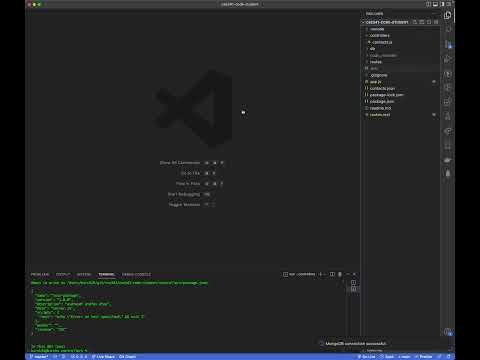480x360 pixels.
Task: Open Source Control view with the badge
Action: tap(448, 44)
